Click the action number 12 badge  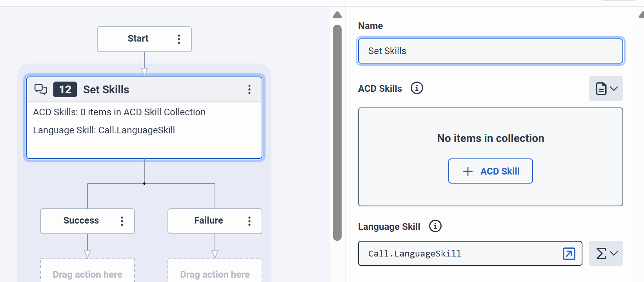coord(65,89)
